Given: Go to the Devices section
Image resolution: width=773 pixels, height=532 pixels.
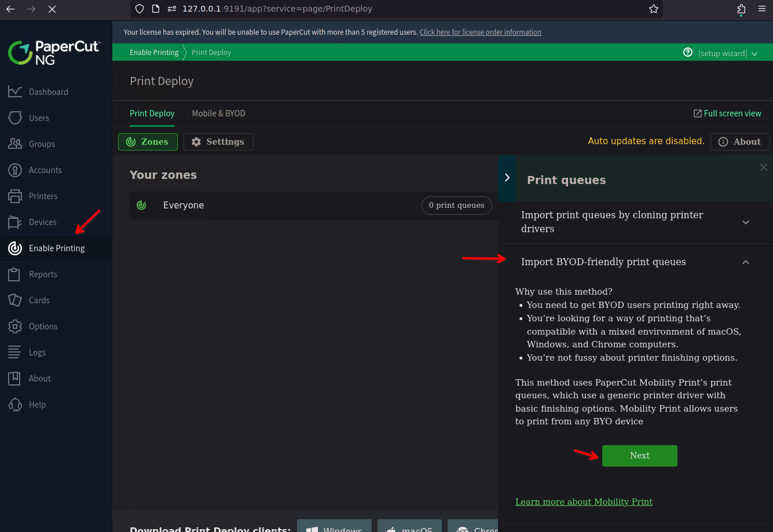Looking at the screenshot, I should pyautogui.click(x=43, y=222).
